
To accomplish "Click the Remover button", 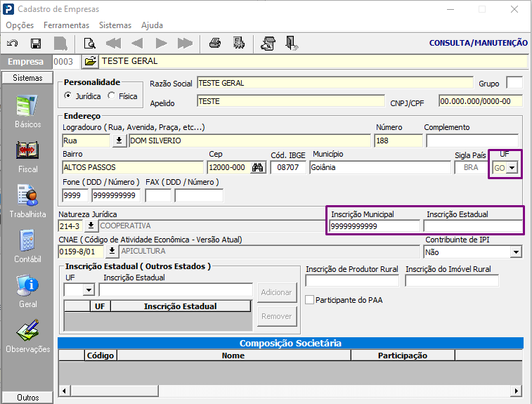I will click(x=276, y=316).
